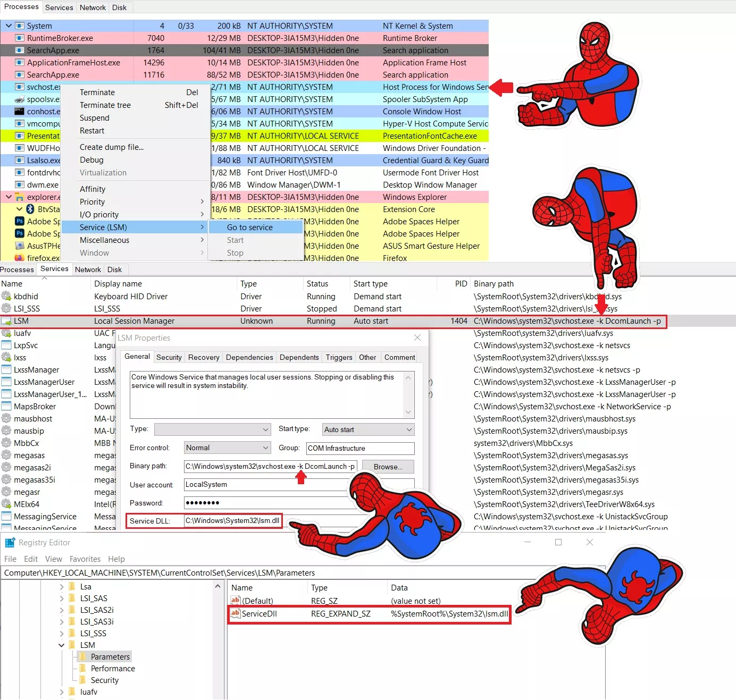Open the Edit menu in Registry Editor
The image size is (736, 700).
31,559
